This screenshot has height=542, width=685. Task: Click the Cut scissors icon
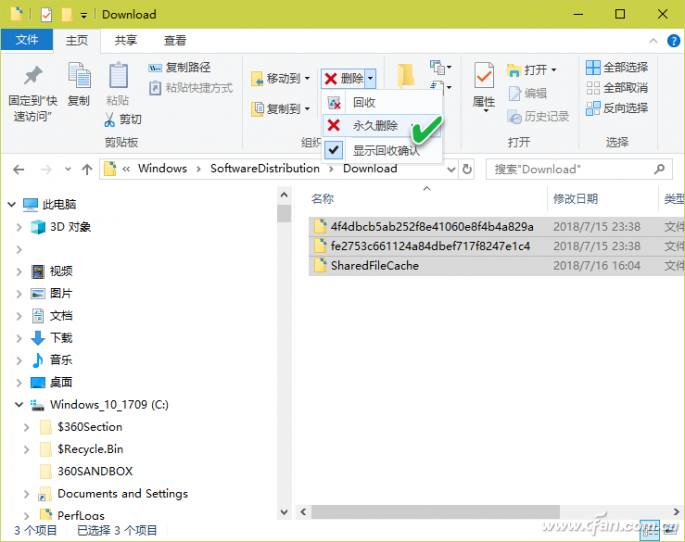pos(109,119)
